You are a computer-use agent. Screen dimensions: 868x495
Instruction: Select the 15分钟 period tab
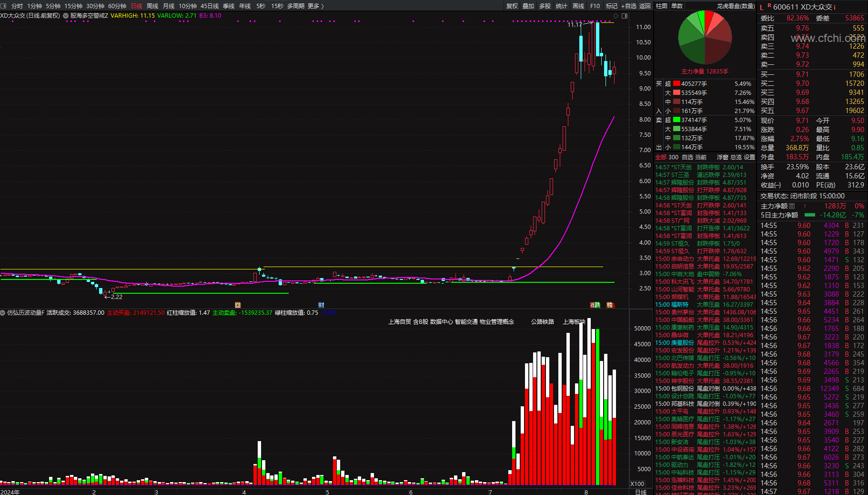[73, 6]
